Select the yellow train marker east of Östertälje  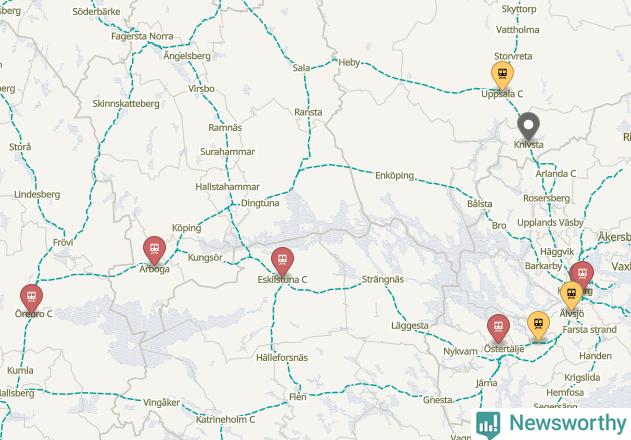[x=538, y=325]
